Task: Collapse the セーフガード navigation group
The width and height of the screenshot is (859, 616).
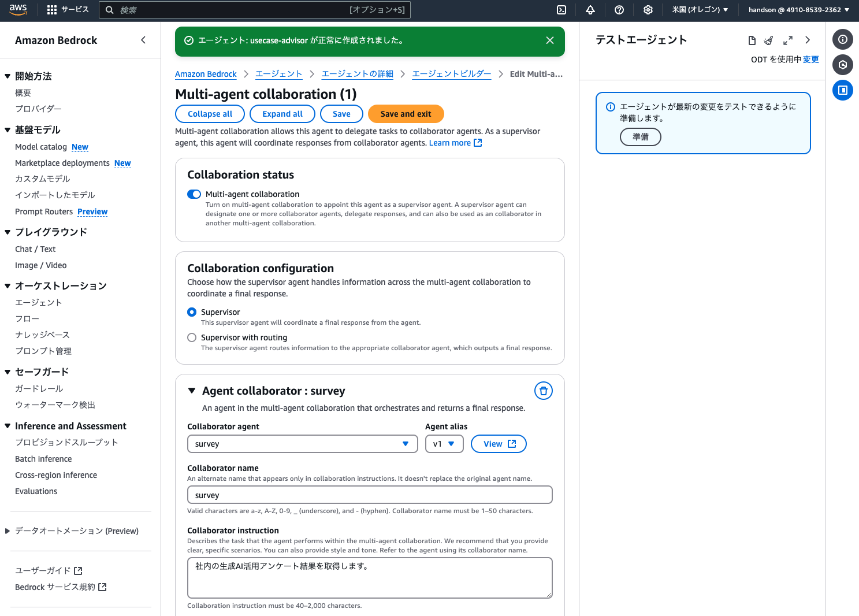Action: point(8,372)
